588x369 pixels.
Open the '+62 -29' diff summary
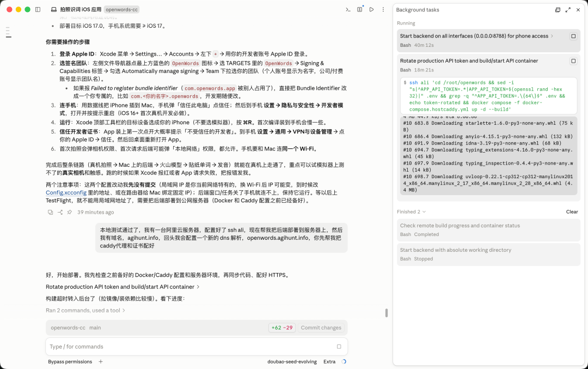coord(282,328)
